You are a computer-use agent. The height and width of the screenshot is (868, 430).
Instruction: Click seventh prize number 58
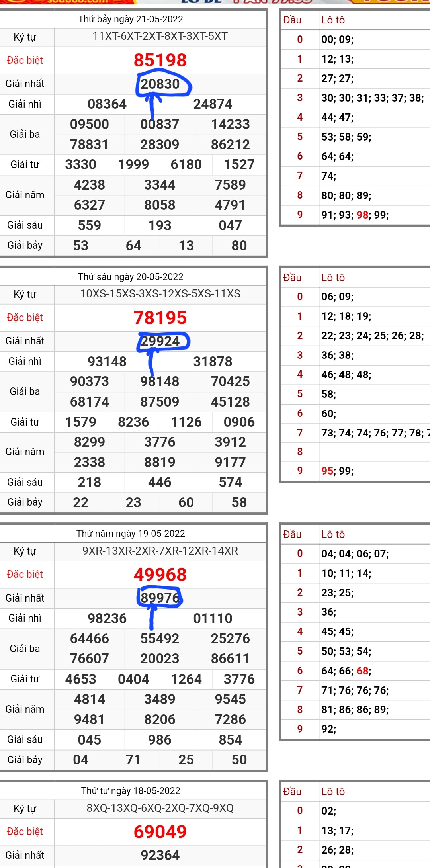point(239,502)
